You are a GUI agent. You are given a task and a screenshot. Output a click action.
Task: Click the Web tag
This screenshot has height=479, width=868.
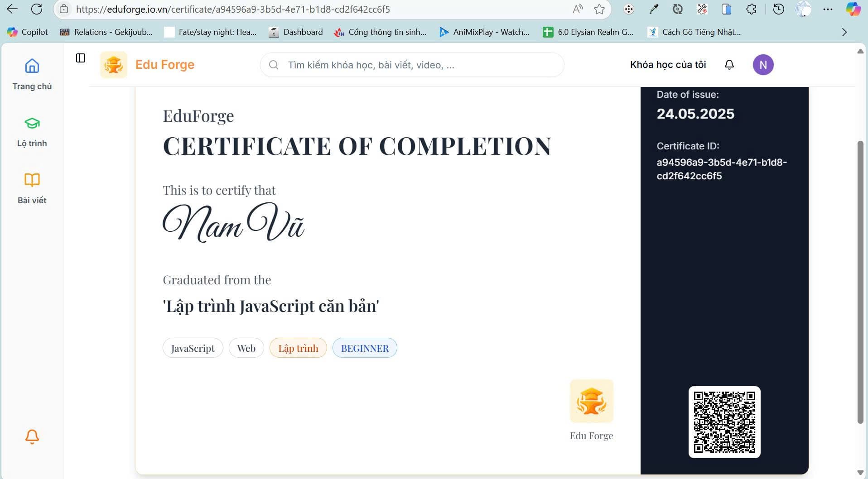pos(246,348)
